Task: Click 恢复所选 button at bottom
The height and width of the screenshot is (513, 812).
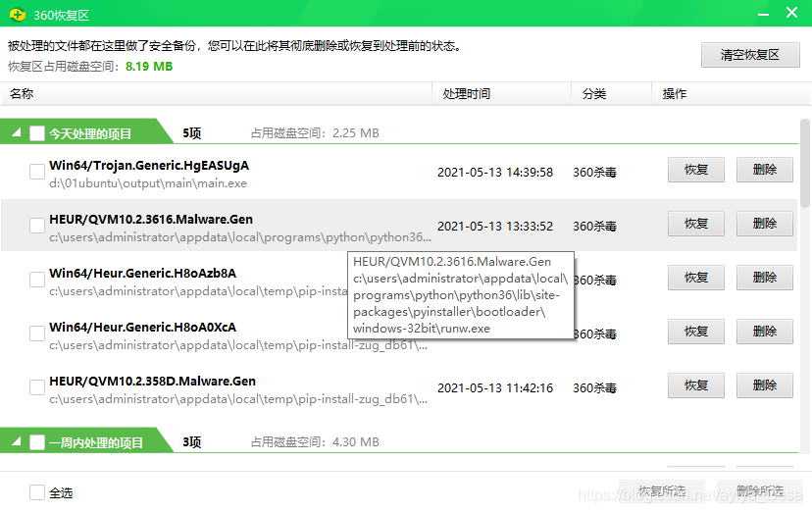Action: (661, 490)
